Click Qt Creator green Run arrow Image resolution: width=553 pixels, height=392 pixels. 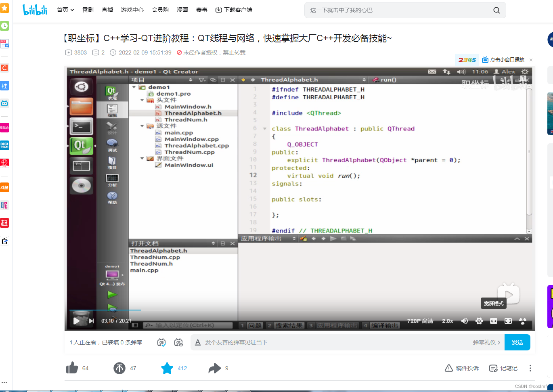click(112, 295)
